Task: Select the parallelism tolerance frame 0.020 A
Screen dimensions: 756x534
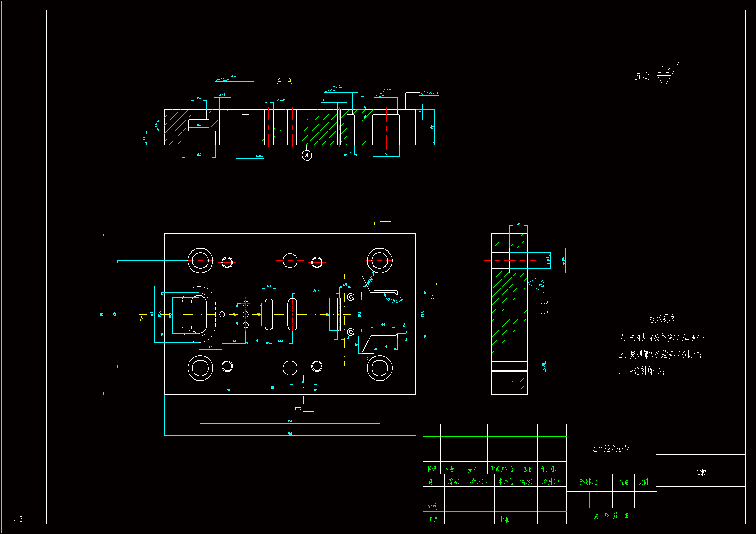Action: click(x=429, y=93)
